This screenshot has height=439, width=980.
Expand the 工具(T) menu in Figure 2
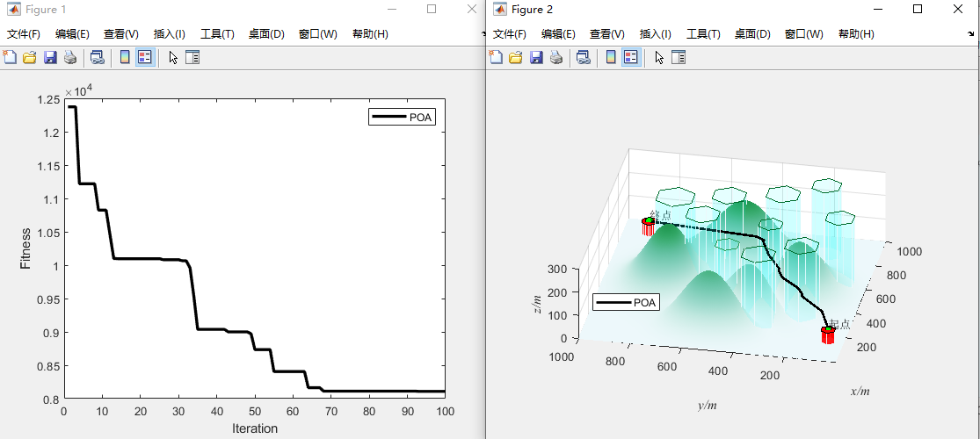[702, 34]
